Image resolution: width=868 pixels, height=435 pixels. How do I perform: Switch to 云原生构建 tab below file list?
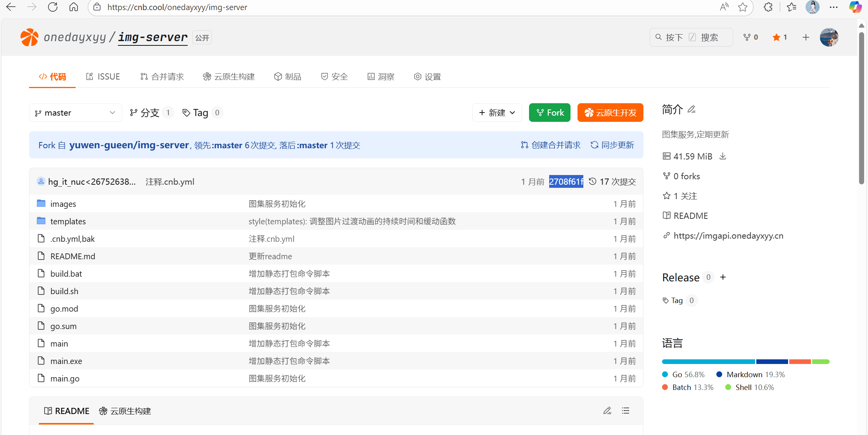click(125, 411)
